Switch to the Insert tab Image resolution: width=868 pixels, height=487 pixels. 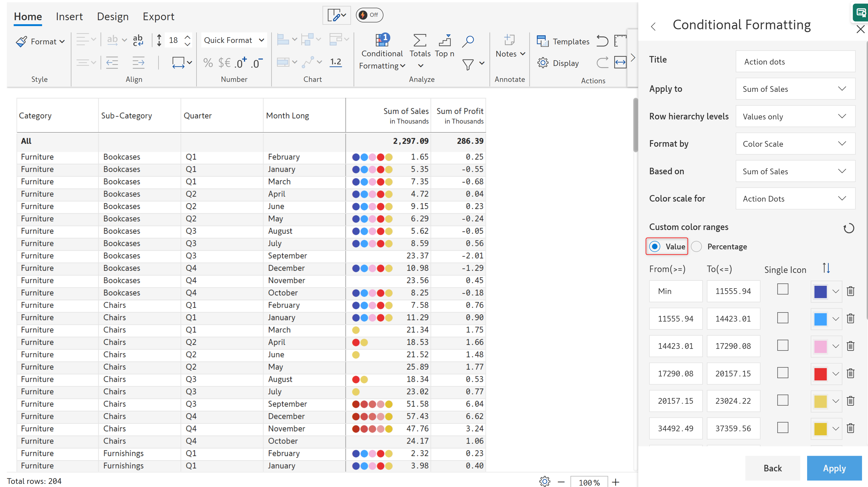coord(69,16)
